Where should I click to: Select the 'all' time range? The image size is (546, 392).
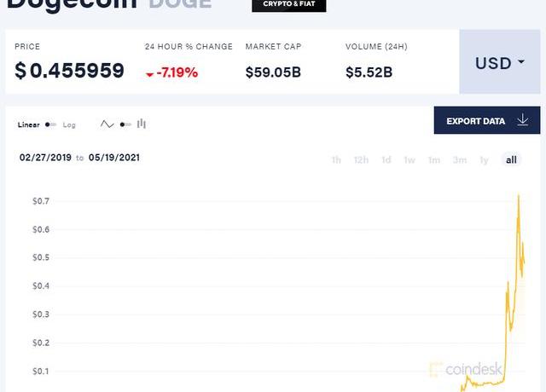pos(511,159)
